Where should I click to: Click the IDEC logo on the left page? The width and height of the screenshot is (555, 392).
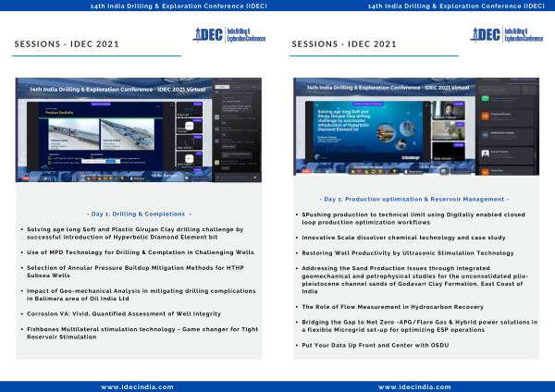click(x=229, y=35)
